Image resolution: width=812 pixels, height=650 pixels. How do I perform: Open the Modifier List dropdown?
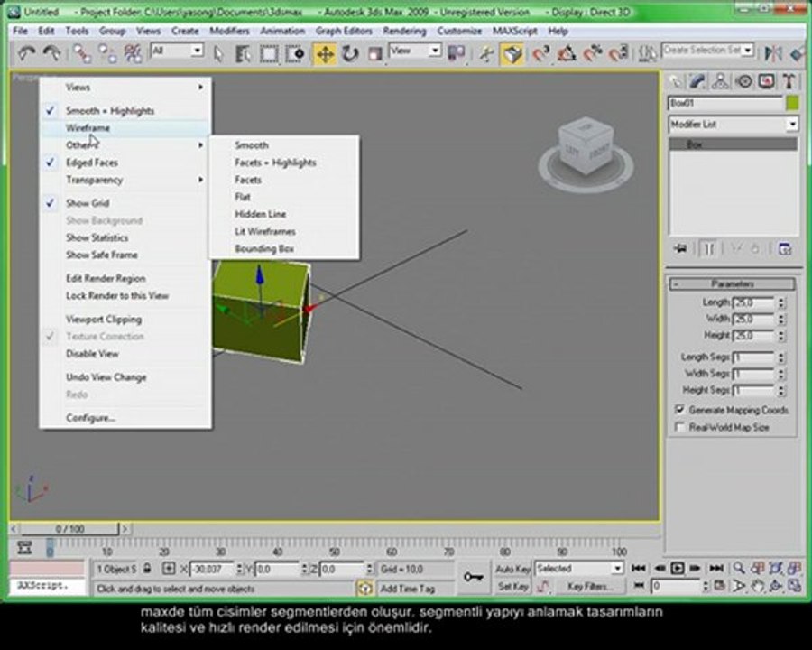coord(733,125)
